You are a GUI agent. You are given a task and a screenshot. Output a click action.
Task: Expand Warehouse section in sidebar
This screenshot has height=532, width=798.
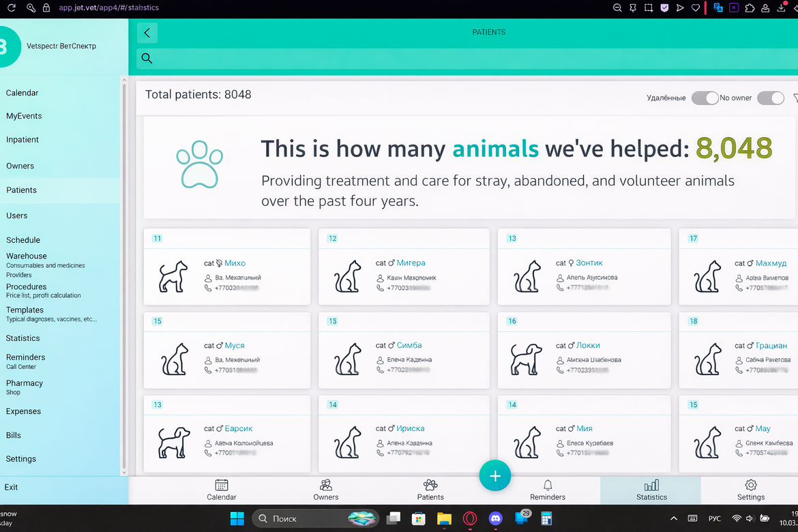27,256
